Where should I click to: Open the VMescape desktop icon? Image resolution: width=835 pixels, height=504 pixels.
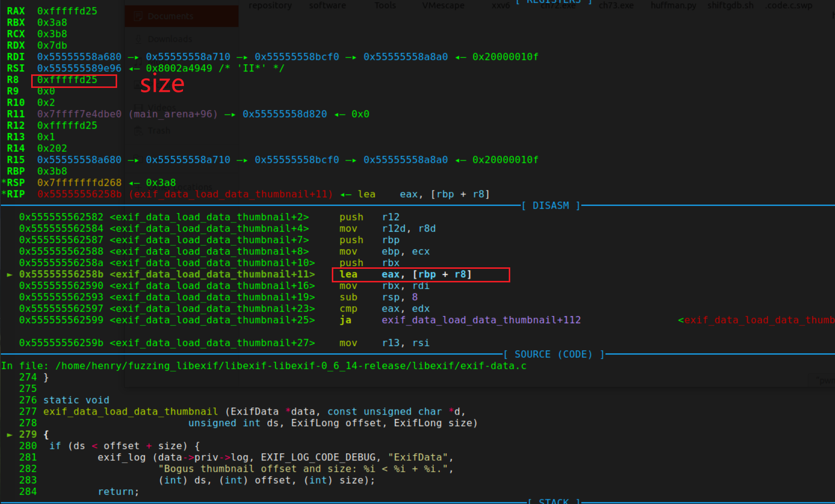[x=443, y=6]
